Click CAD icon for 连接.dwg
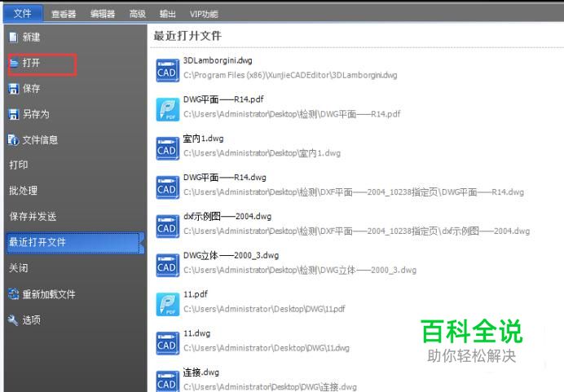Viewport: 564px width, 392px height. [x=167, y=381]
